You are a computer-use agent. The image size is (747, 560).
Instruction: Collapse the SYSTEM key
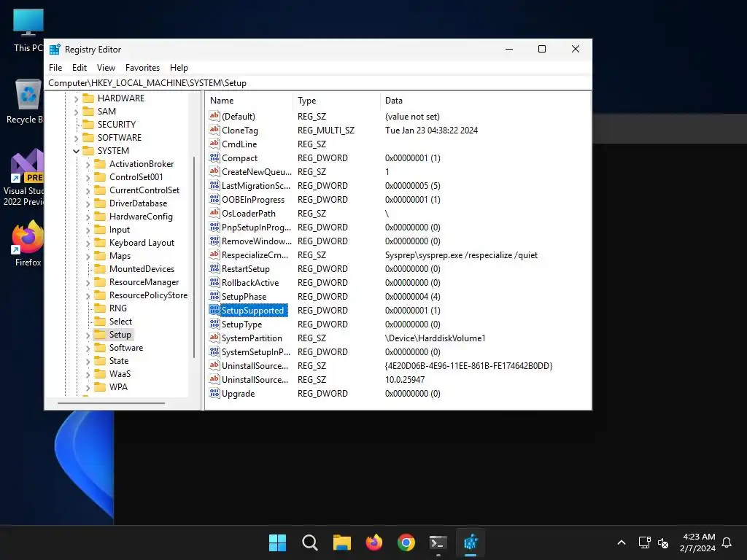tap(76, 151)
